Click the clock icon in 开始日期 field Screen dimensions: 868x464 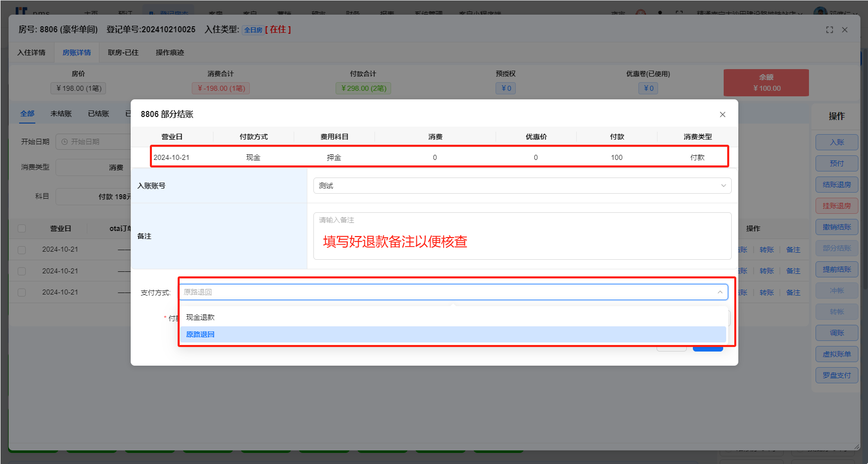coord(65,142)
